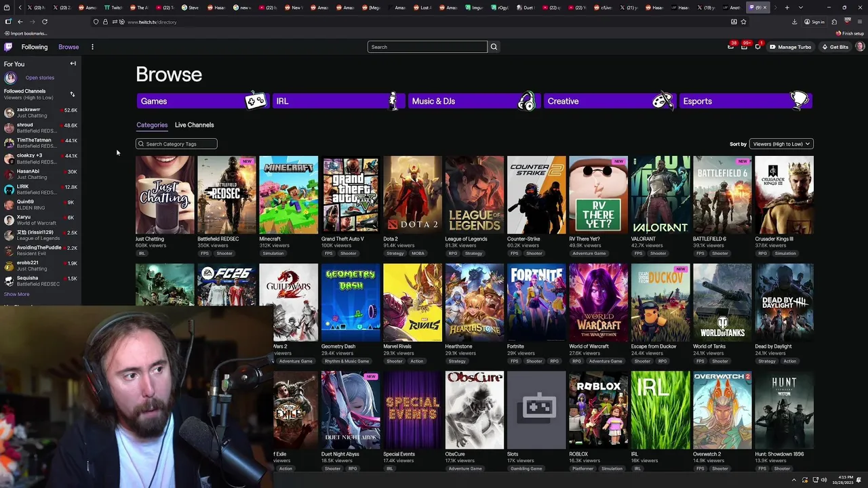Screen dimensions: 868x488
Task: Click browser Sign in button
Action: [814, 22]
